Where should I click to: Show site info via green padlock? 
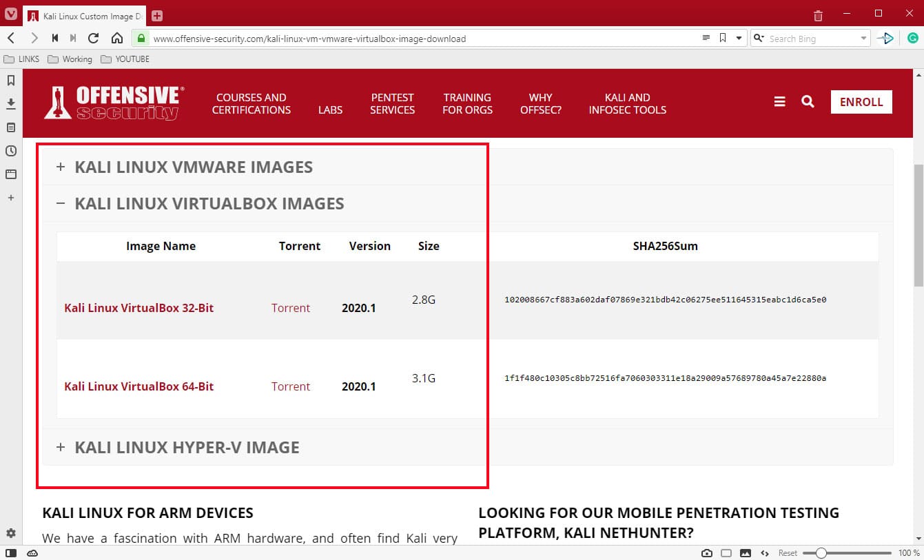coord(141,38)
